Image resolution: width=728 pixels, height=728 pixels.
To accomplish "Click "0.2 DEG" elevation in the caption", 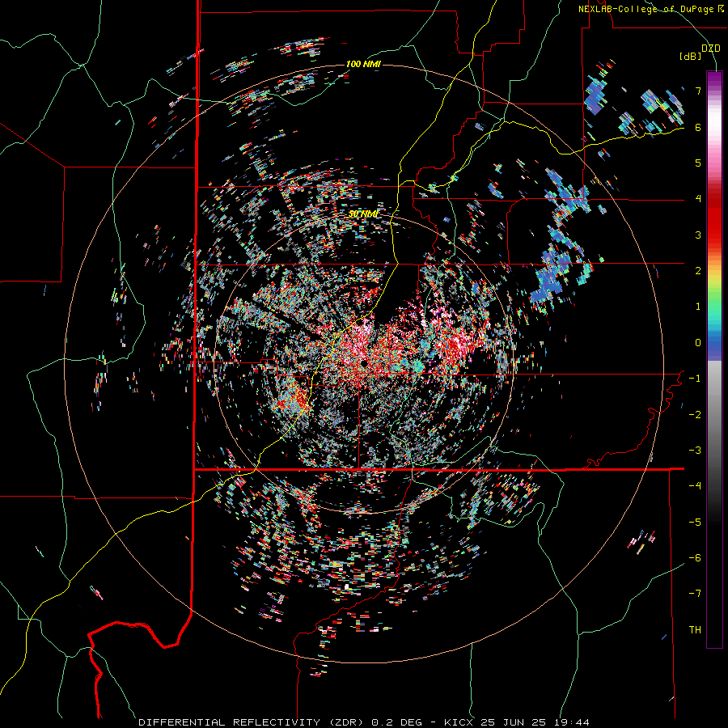I will pos(396,722).
